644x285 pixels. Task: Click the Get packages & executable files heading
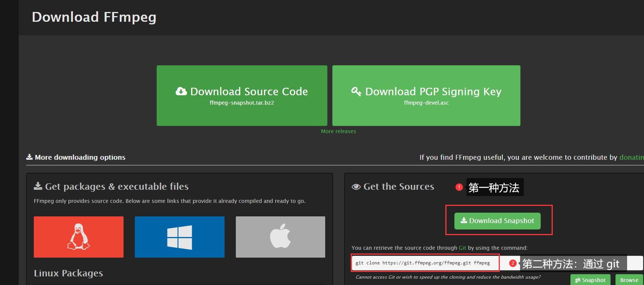pos(111,187)
